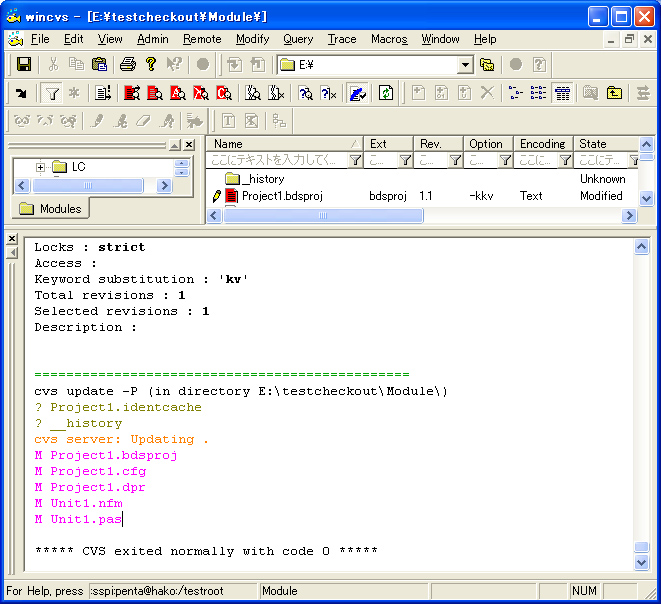Click the gray X remove icon
661x604 pixels.
pos(487,93)
